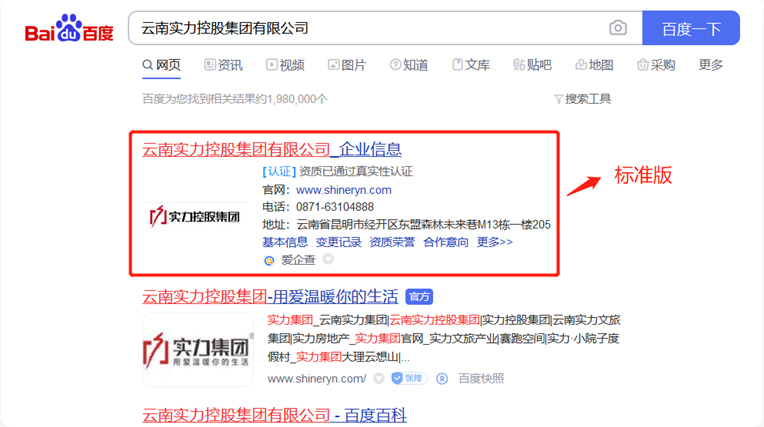764x427 pixels.
Task: Click the 实力控股集团 logo thumbnail
Action: [196, 215]
